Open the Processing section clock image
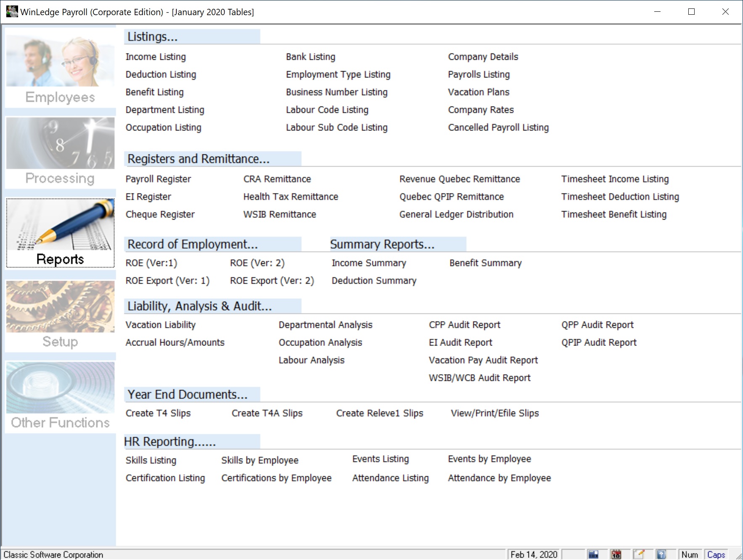Viewport: 743px width, 560px height. [60, 143]
